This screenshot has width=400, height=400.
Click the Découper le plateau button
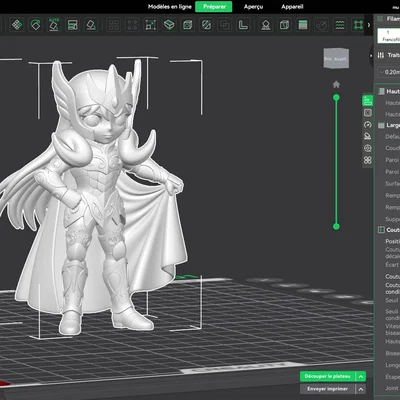(327, 376)
